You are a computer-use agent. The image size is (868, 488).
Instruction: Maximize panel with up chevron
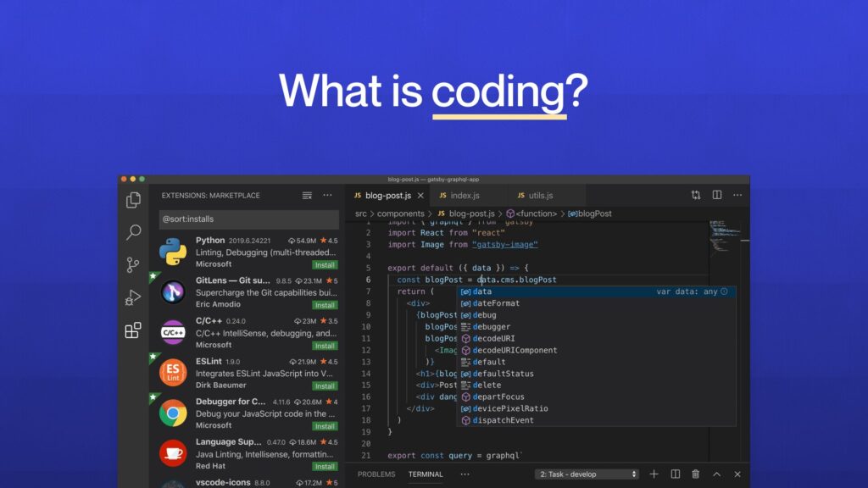717,474
